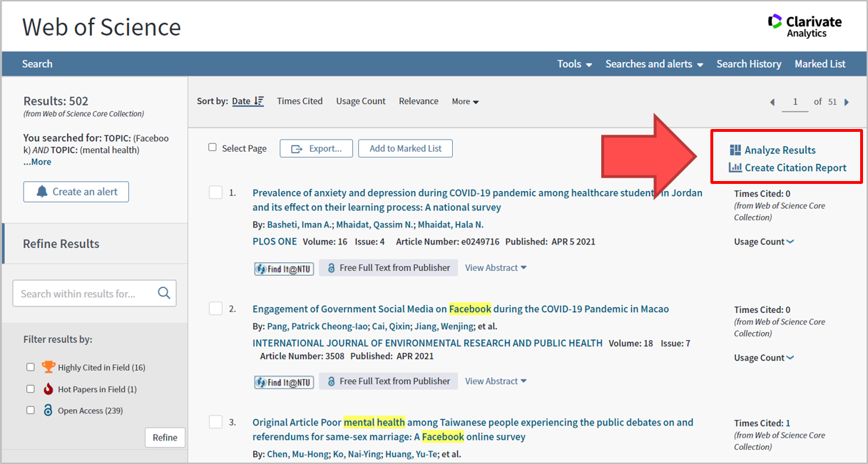Tick the checkbox for result 1
Image resolution: width=868 pixels, height=464 pixels.
(215, 192)
